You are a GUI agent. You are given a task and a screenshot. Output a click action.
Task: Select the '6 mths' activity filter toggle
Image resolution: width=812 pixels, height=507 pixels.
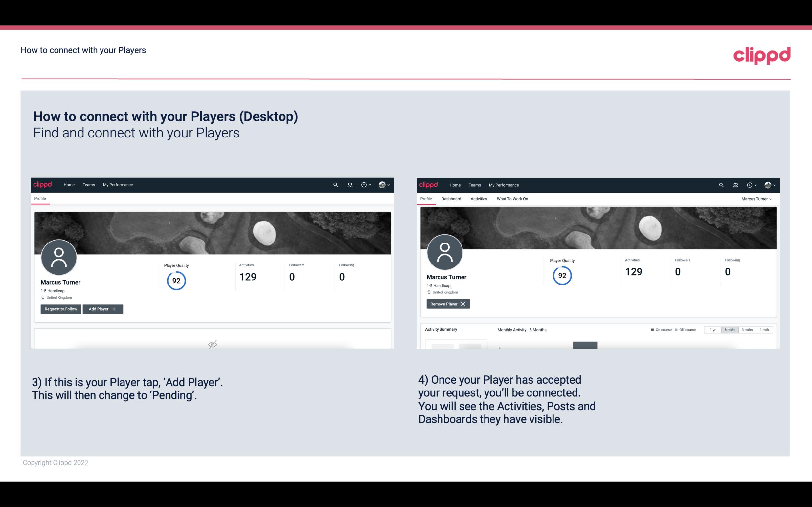pyautogui.click(x=729, y=329)
